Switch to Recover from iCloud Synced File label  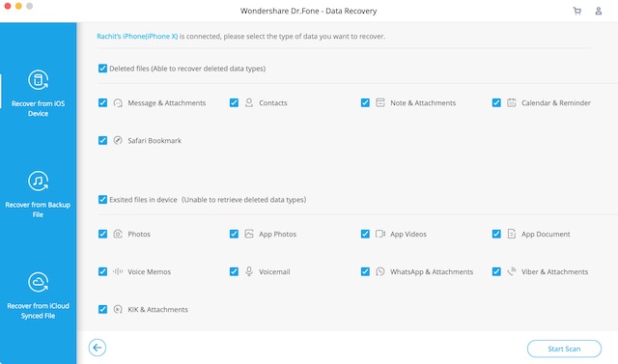pyautogui.click(x=39, y=311)
